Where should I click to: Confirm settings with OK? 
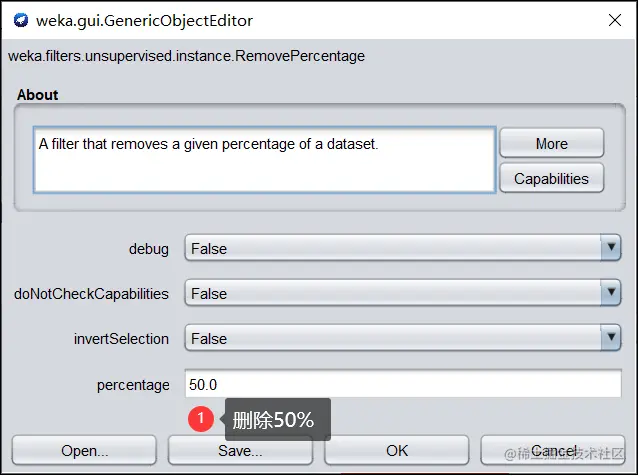tap(397, 451)
